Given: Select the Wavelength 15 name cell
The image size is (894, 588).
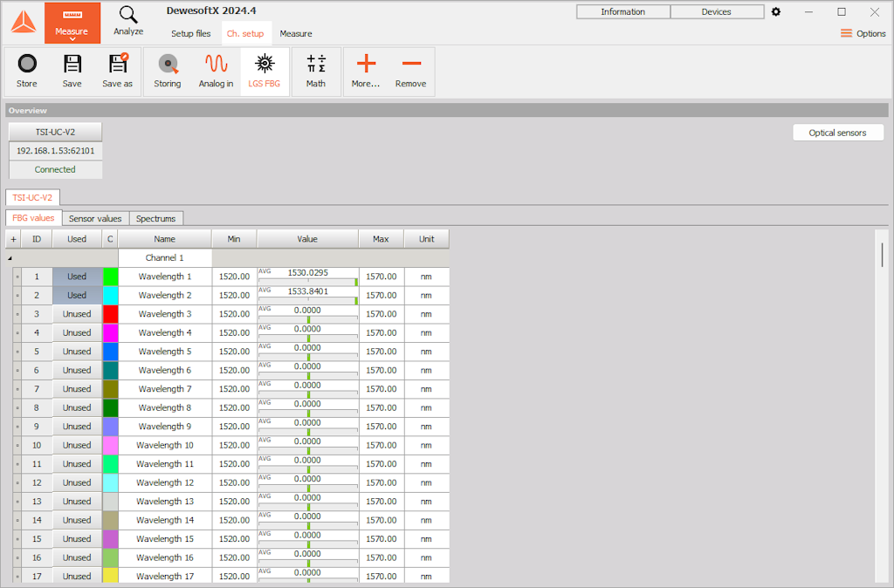Looking at the screenshot, I should (165, 539).
